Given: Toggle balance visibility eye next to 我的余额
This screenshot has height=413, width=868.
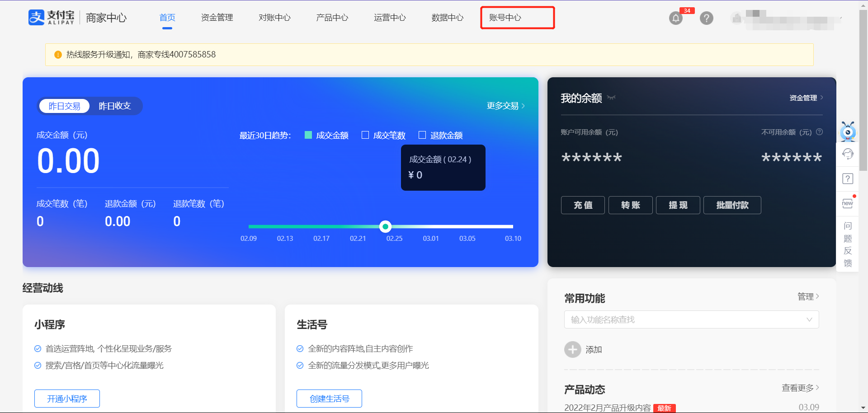Looking at the screenshot, I should pyautogui.click(x=612, y=98).
